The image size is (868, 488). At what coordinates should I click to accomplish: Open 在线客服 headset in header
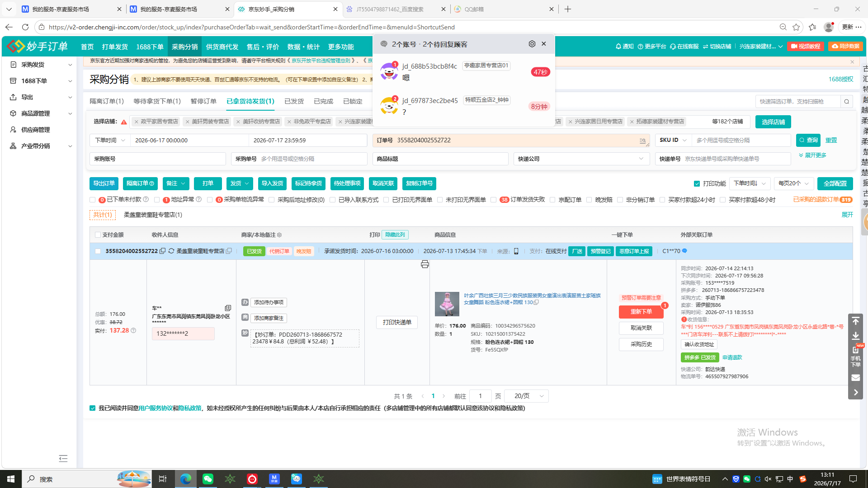(x=684, y=47)
